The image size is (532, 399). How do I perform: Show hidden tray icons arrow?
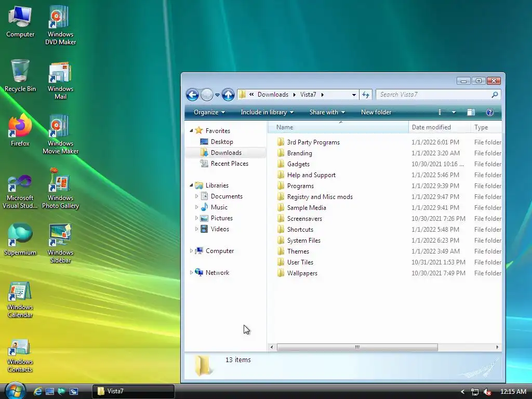(462, 392)
